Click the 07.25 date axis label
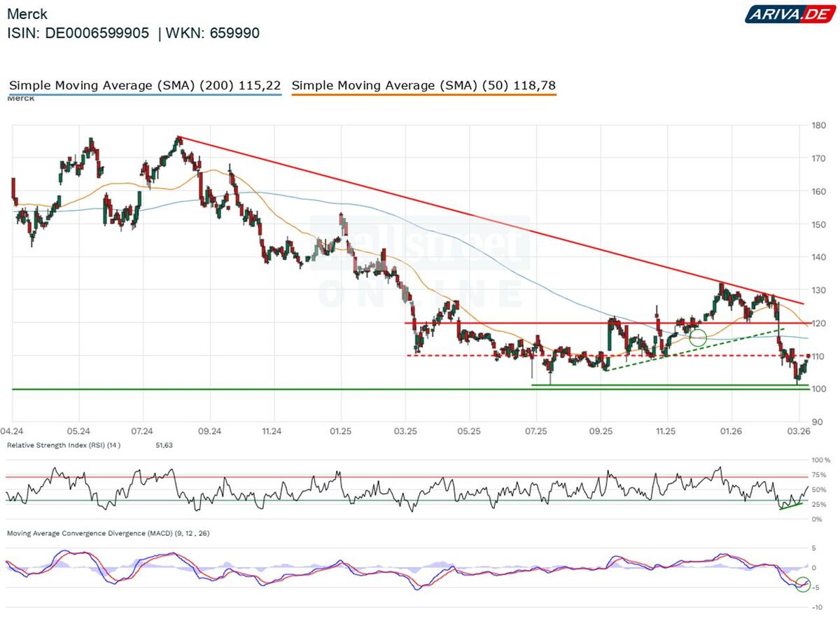This screenshot has height=617, width=840. point(535,432)
